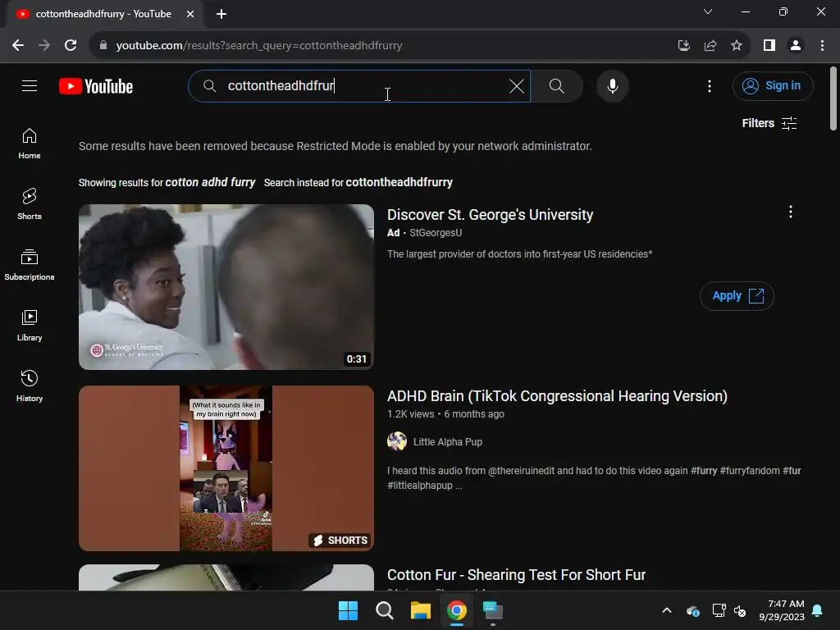
Task: Close the cottontheadhdfrurry YouTube tab
Action: point(190,14)
